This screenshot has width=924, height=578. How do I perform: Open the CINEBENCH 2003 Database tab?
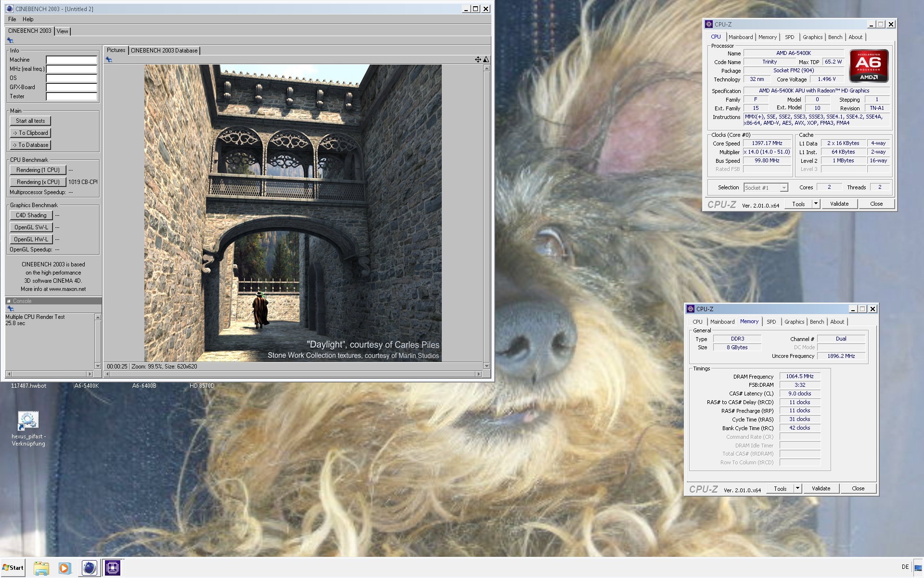[x=164, y=51]
